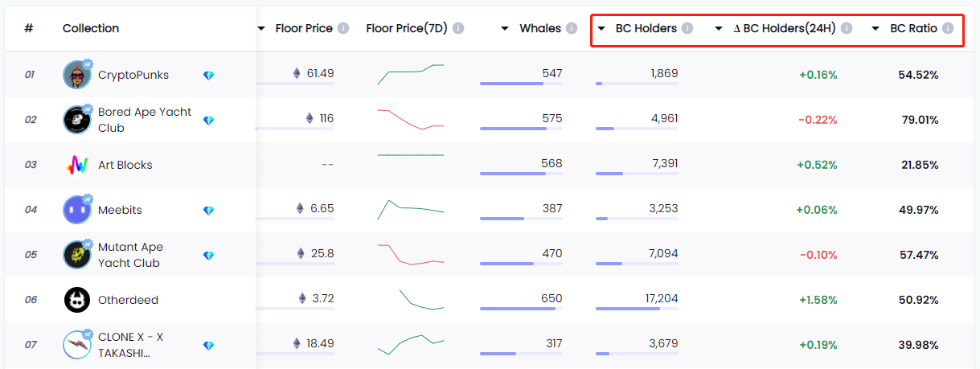This screenshot has width=980, height=369.
Task: Click info icon next to BC Ratio header
Action: 948,28
